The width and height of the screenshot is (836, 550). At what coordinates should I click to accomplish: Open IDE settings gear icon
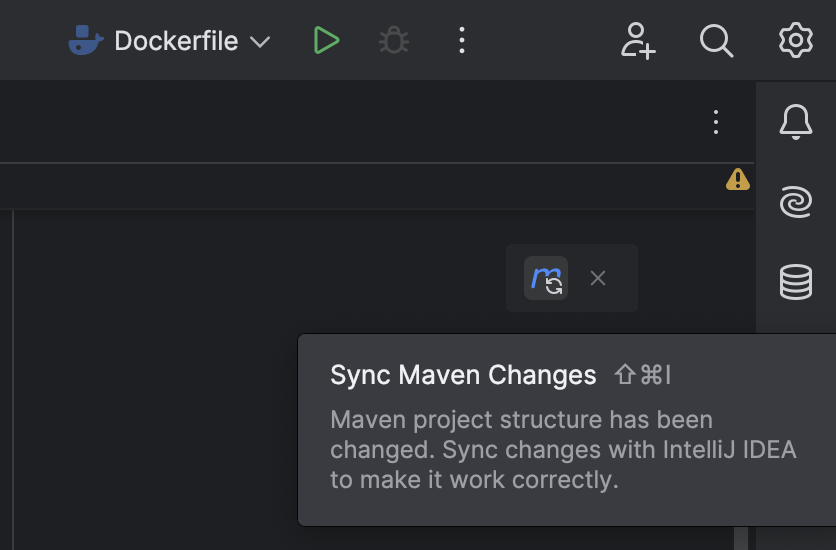795,41
